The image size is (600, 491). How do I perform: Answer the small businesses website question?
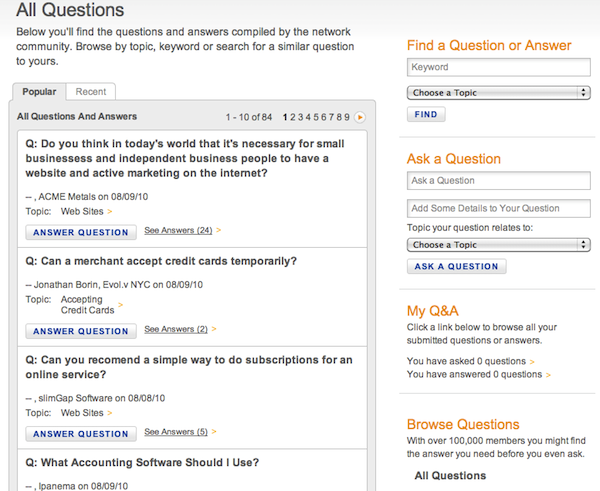[x=81, y=232]
